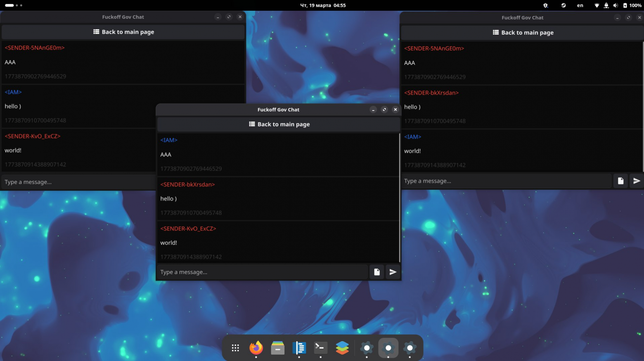This screenshot has height=361, width=644.
Task: Click the '<IAM>' label in the center window
Action: 169,140
